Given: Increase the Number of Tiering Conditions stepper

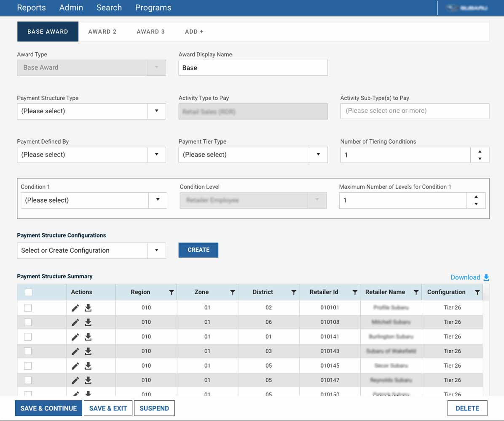Looking at the screenshot, I should [x=480, y=151].
